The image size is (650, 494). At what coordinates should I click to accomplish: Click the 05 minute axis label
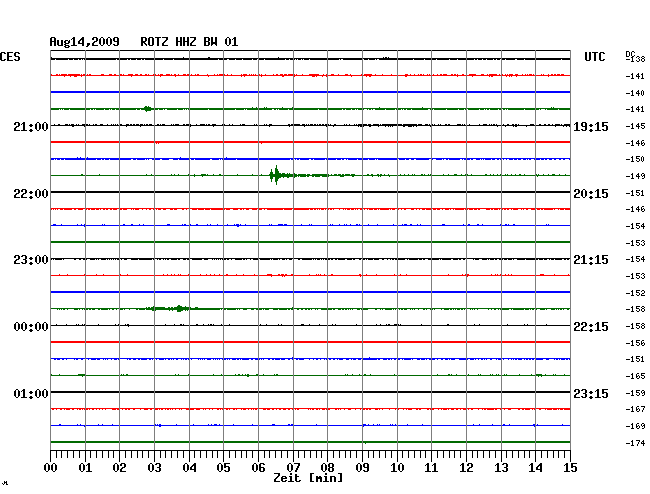tap(223, 468)
